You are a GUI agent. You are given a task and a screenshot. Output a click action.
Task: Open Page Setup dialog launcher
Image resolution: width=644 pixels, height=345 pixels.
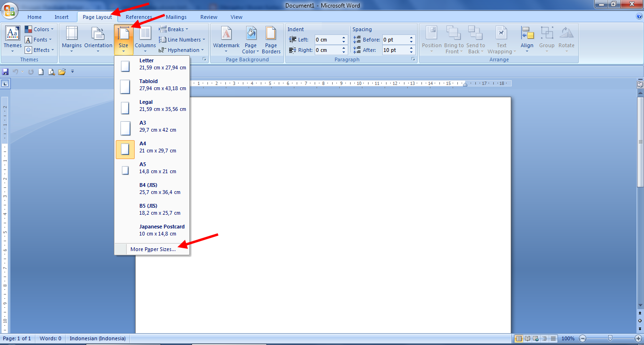(x=205, y=59)
